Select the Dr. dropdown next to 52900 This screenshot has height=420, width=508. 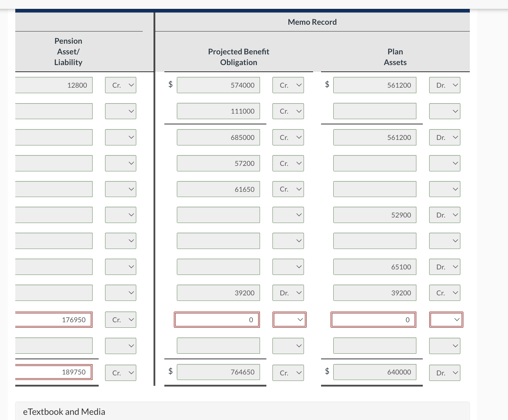444,215
